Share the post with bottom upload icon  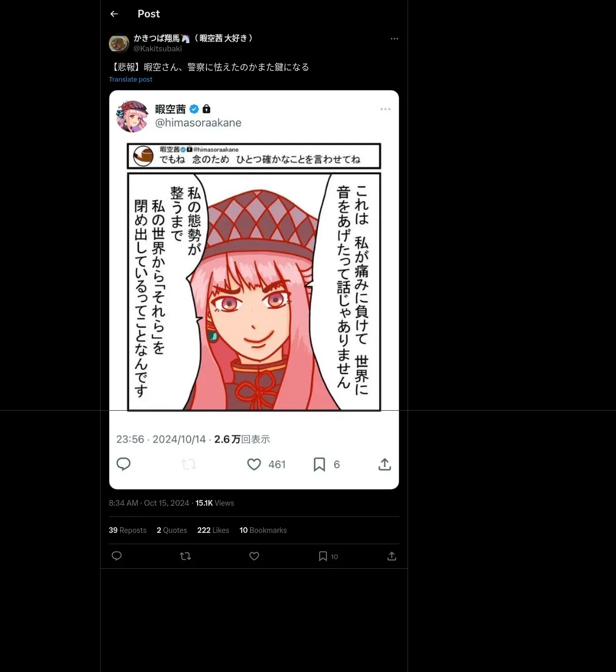392,556
